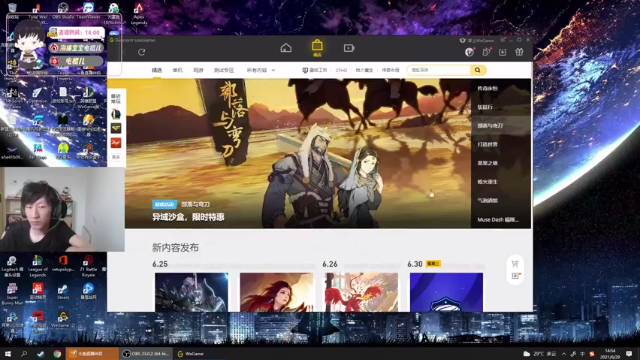Click the taskbar search magnifier

pos(24,354)
